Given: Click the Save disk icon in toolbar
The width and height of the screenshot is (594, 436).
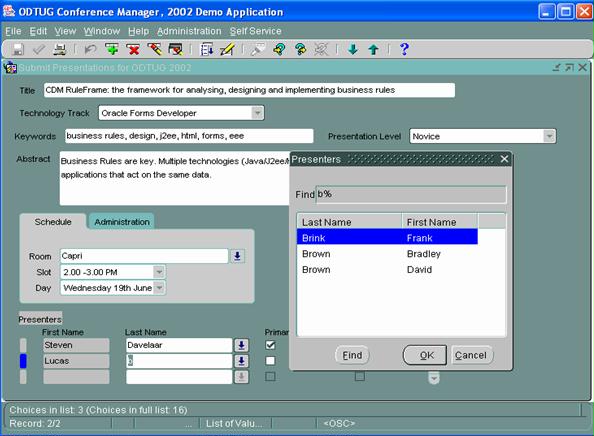Looking at the screenshot, I should pos(17,49).
